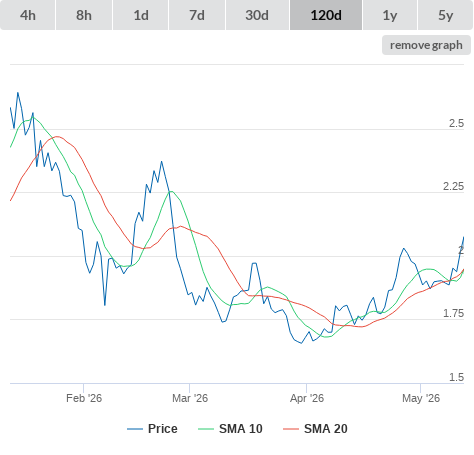Image resolution: width=474 pixels, height=455 pixels.
Task: Click the active 120d range tab
Action: (x=326, y=15)
